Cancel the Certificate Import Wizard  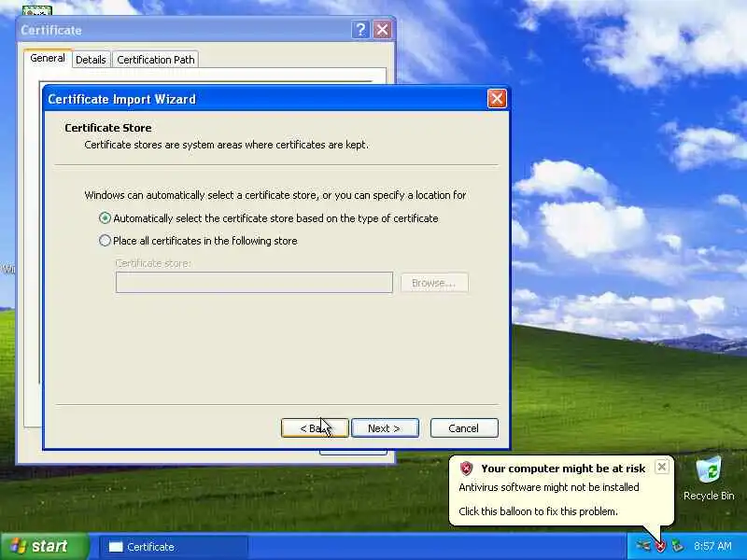click(464, 428)
